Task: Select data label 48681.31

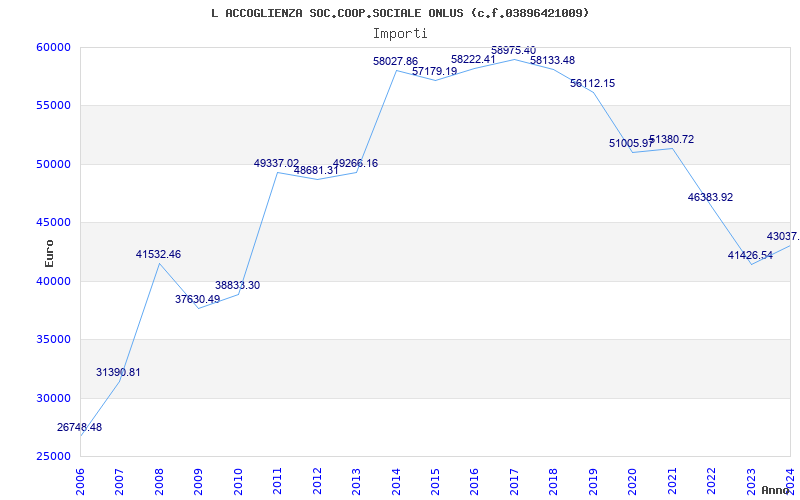Action: pyautogui.click(x=316, y=170)
